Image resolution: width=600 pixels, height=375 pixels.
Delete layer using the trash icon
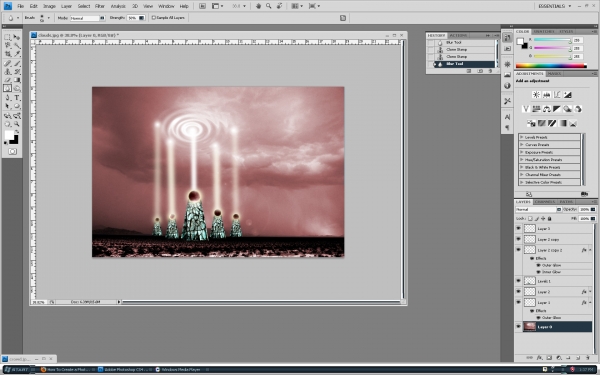click(x=588, y=358)
